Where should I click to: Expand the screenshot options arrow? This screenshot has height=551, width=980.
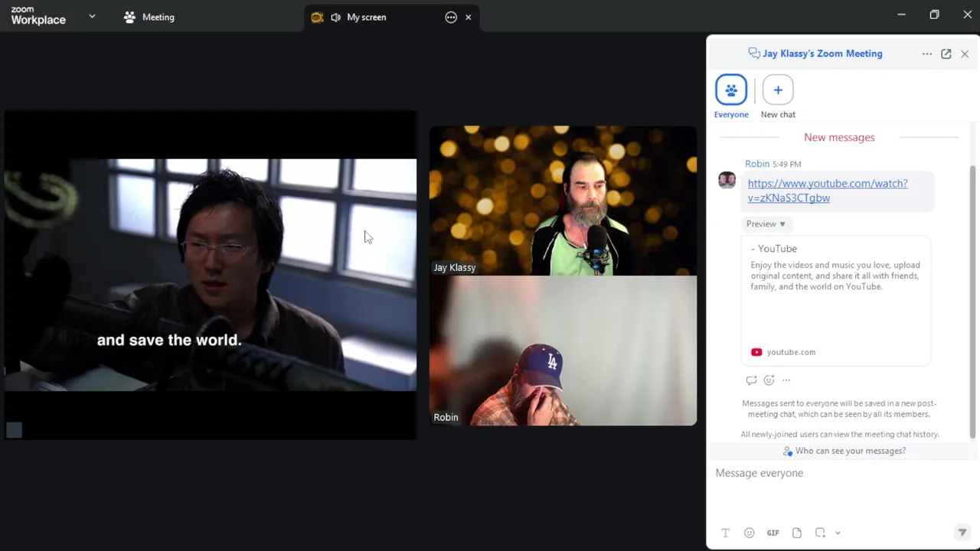click(x=838, y=533)
